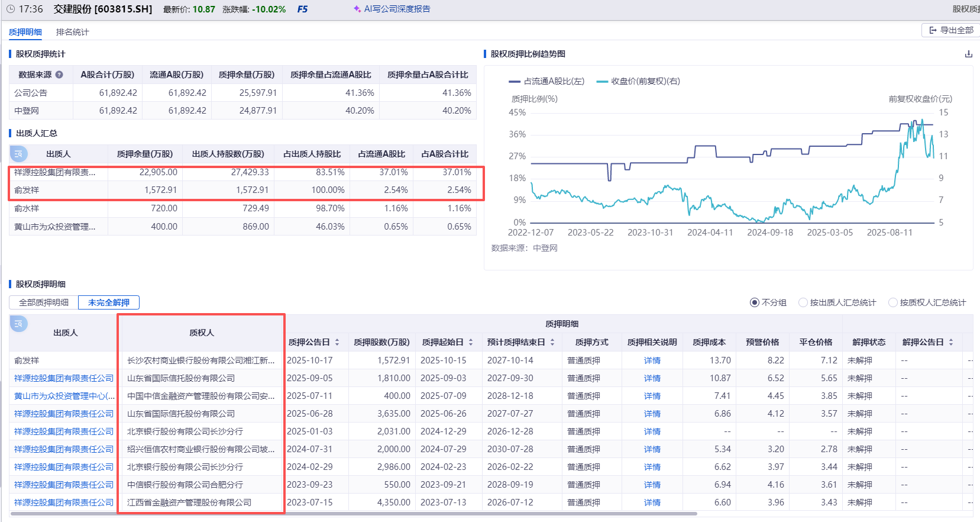The height and width of the screenshot is (522, 980).
Task: Open column settings icon in 出质人汇总 table
Action: coord(18,154)
